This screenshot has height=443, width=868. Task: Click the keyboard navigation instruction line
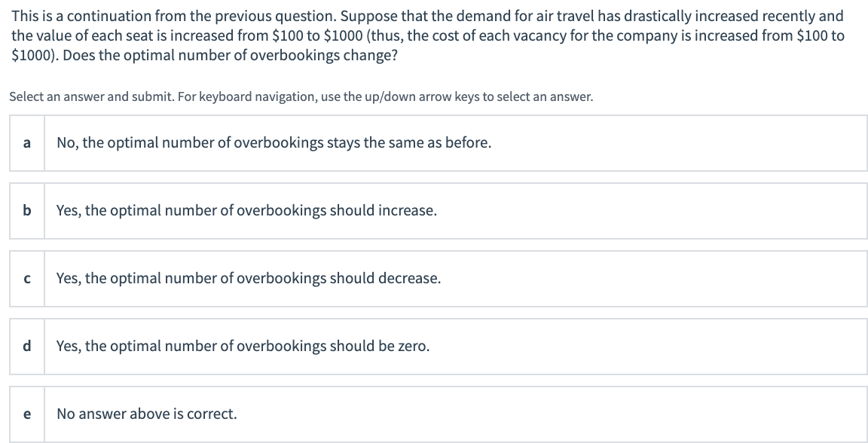tap(300, 96)
